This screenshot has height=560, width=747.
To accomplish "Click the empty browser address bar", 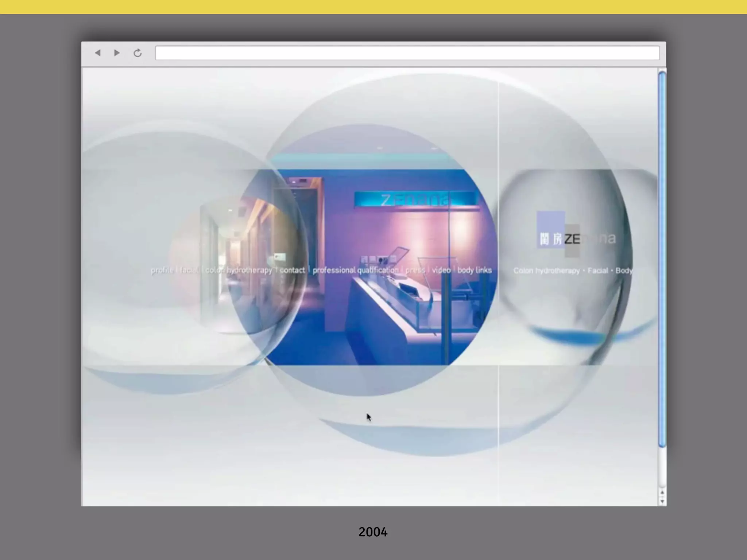I will tap(407, 53).
